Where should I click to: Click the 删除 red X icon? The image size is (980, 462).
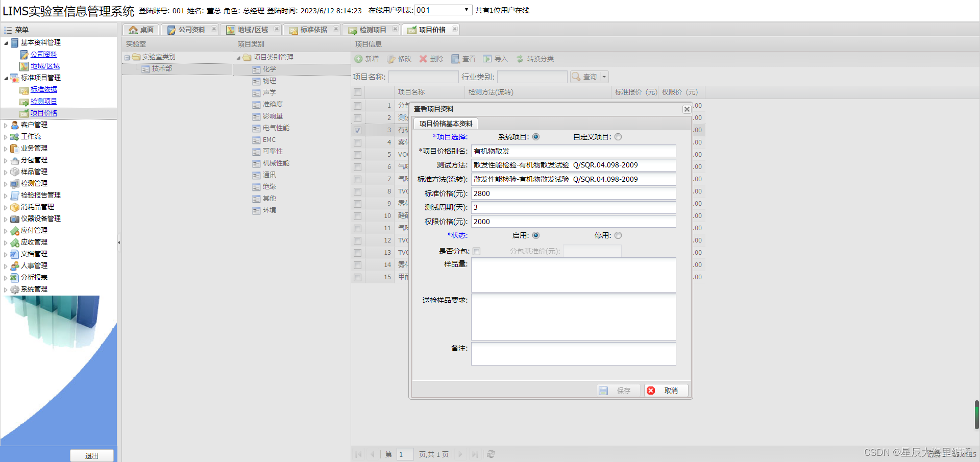[423, 59]
